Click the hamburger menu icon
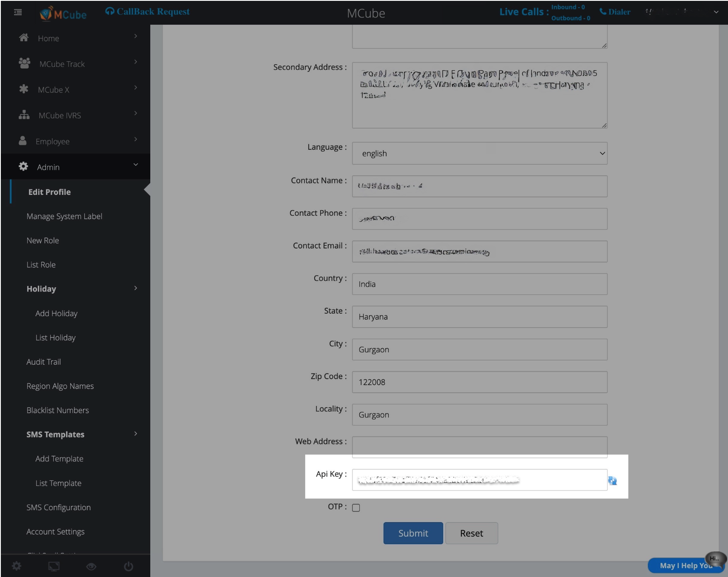This screenshot has height=577, width=728. click(x=18, y=12)
